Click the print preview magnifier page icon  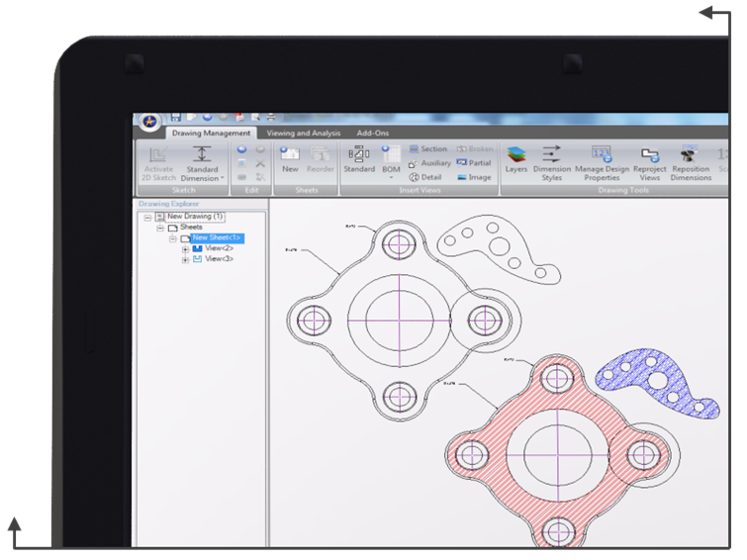(255, 117)
